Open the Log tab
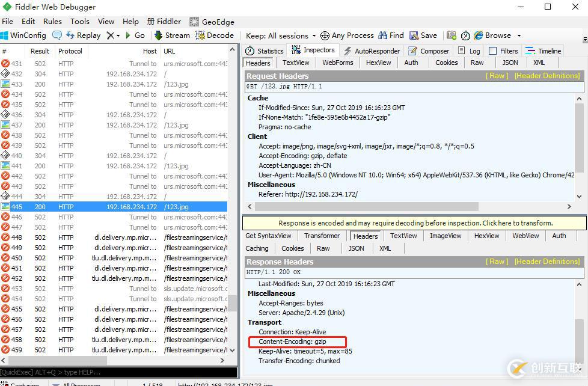 [x=470, y=51]
